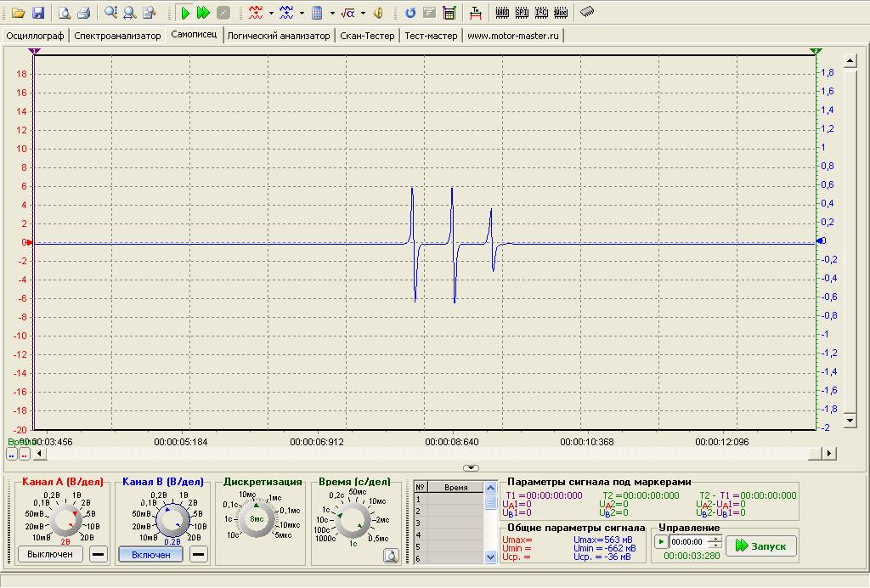Toggle Channel B with the Включен button
870x588 pixels.
click(x=151, y=555)
